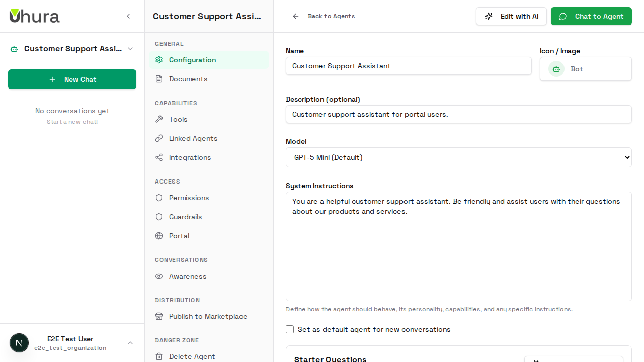Open the Integrations panel

pyautogui.click(x=190, y=157)
